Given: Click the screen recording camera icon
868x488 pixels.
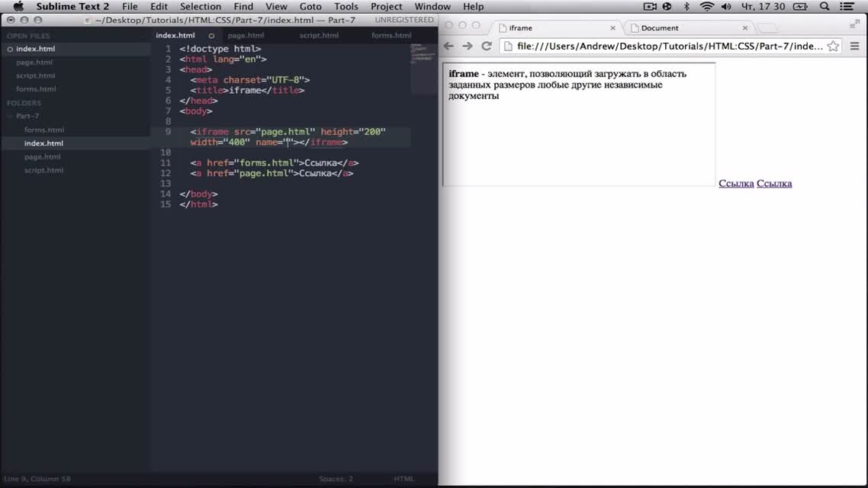Looking at the screenshot, I should 650,7.
